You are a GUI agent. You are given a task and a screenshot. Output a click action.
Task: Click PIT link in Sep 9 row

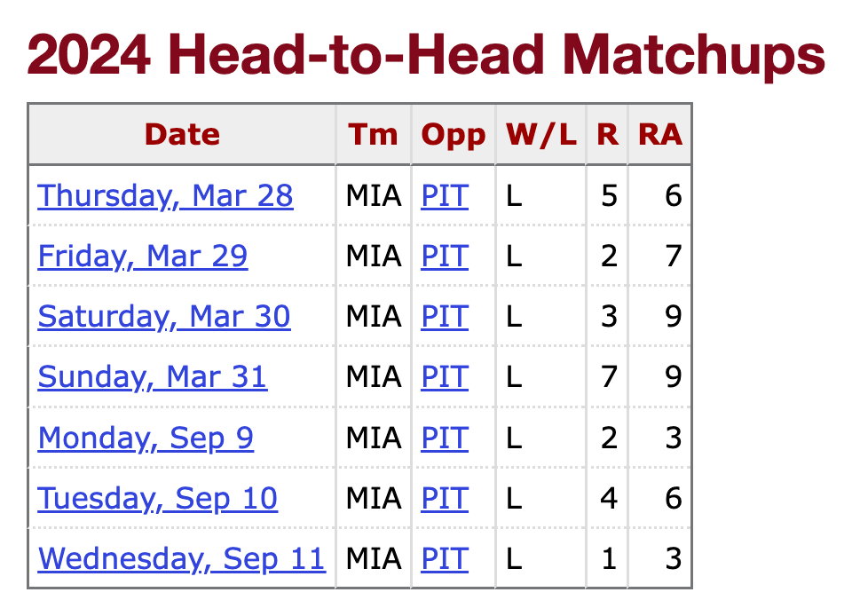444,438
